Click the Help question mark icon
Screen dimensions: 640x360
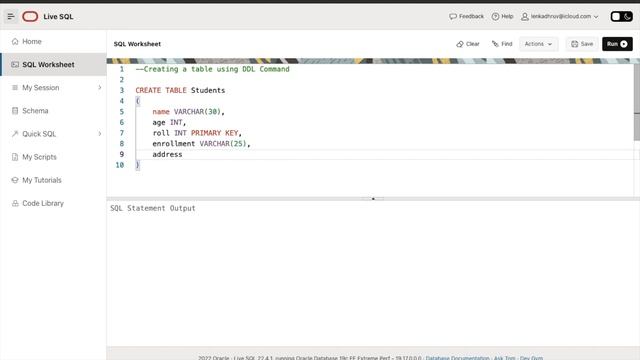[x=495, y=16]
